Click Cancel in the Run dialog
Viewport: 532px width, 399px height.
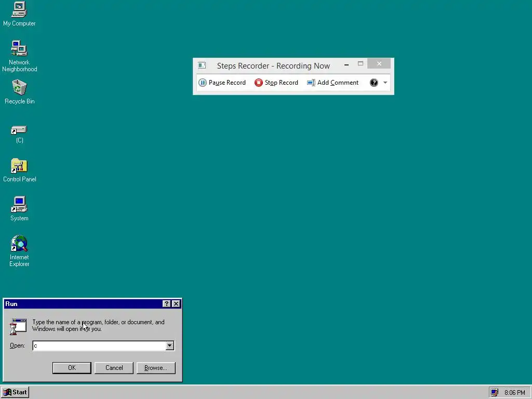tap(114, 368)
